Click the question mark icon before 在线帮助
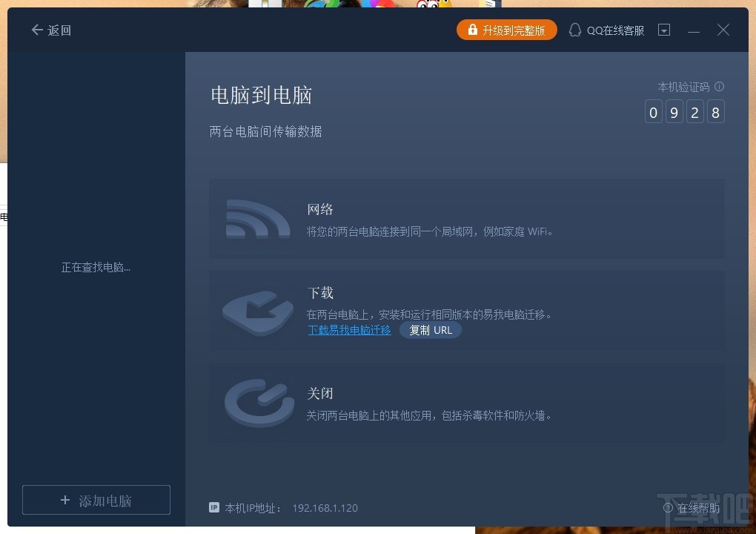 [668, 508]
